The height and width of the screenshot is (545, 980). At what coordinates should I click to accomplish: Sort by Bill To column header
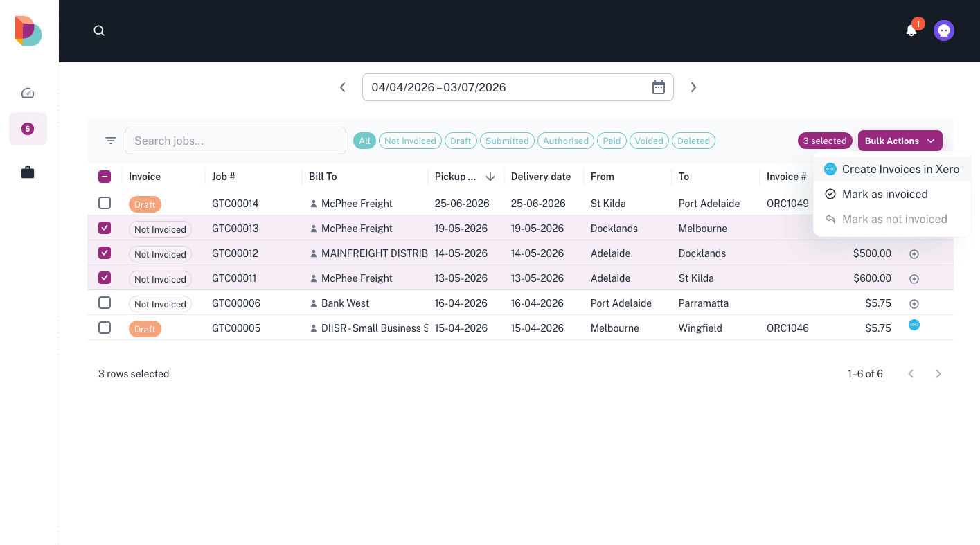click(x=323, y=177)
